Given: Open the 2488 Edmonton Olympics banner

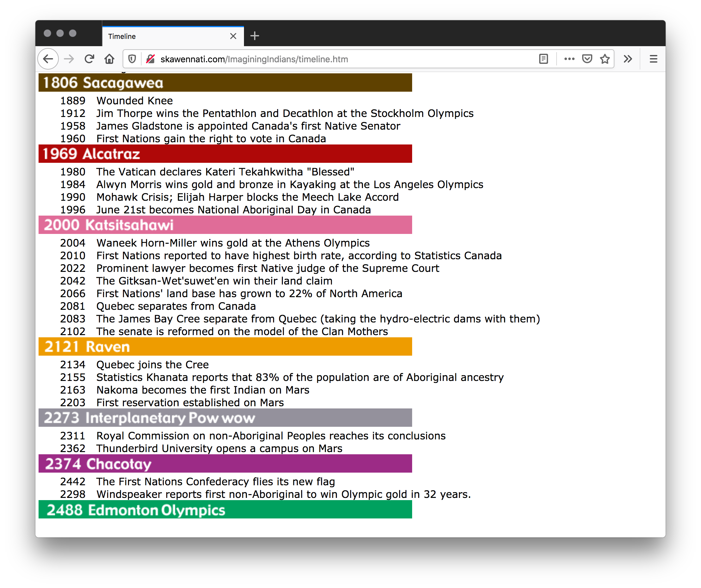Looking at the screenshot, I should [x=225, y=510].
